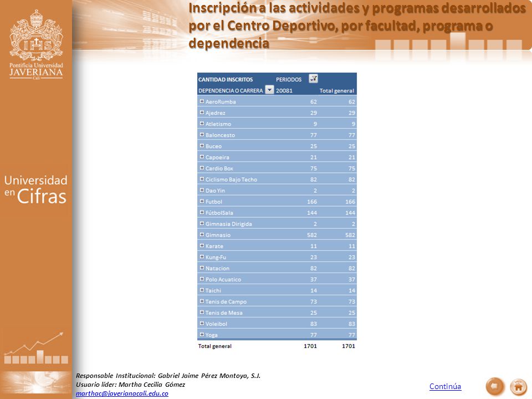Expand the Tenis de Mesa row
This screenshot has width=532, height=399.
(x=202, y=312)
